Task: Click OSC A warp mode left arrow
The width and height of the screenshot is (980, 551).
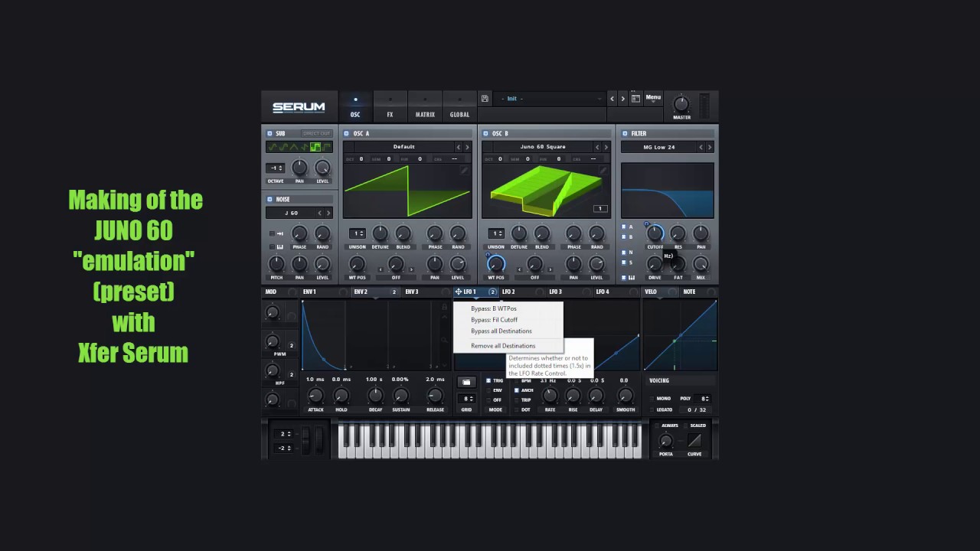Action: tap(381, 269)
